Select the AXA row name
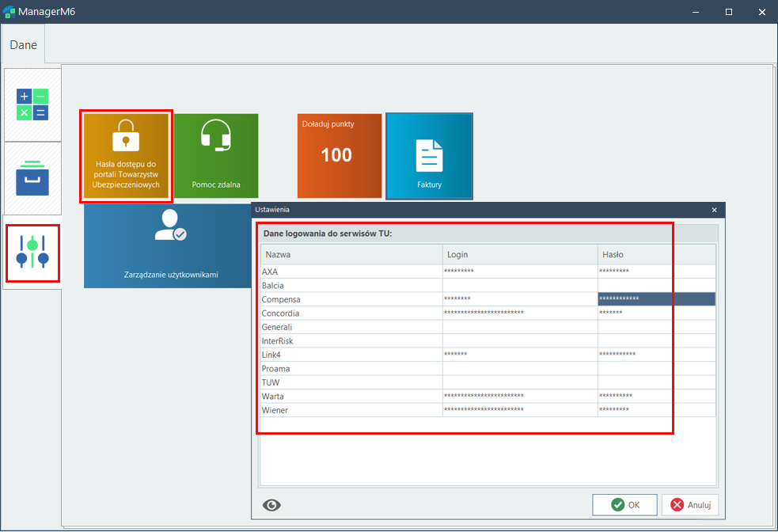778x532 pixels. pos(351,272)
